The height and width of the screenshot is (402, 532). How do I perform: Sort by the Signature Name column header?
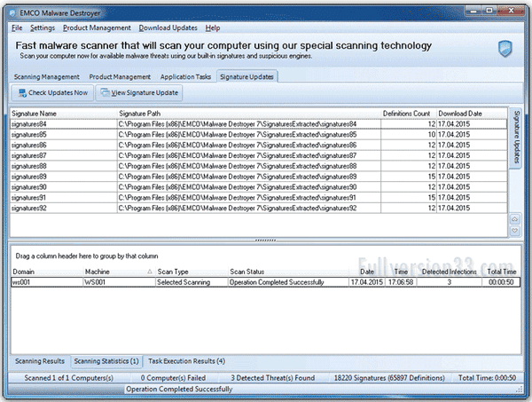(x=64, y=114)
